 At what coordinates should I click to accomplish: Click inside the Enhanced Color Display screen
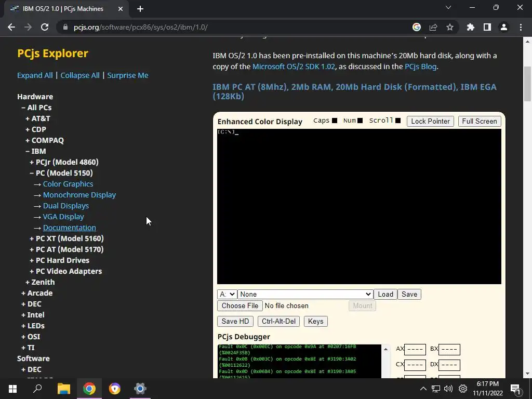(x=359, y=206)
